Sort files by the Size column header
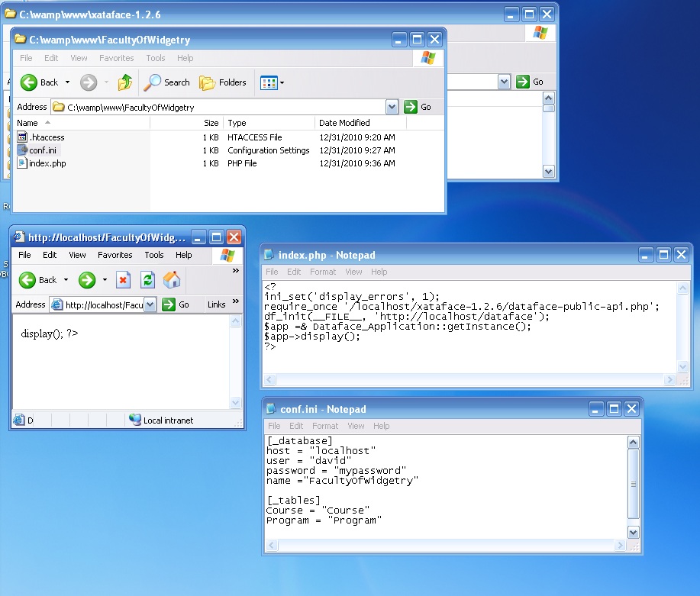Viewport: 700px width, 596px height. 186,123
